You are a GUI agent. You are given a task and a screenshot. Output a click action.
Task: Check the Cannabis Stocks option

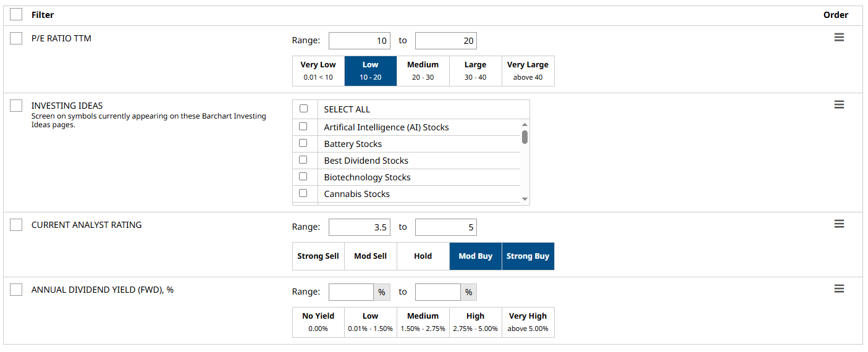(x=303, y=193)
